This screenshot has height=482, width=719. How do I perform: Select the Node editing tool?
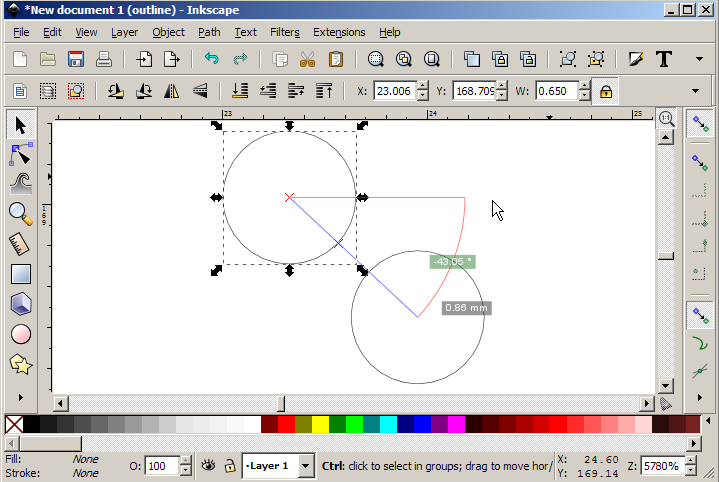pyautogui.click(x=20, y=153)
